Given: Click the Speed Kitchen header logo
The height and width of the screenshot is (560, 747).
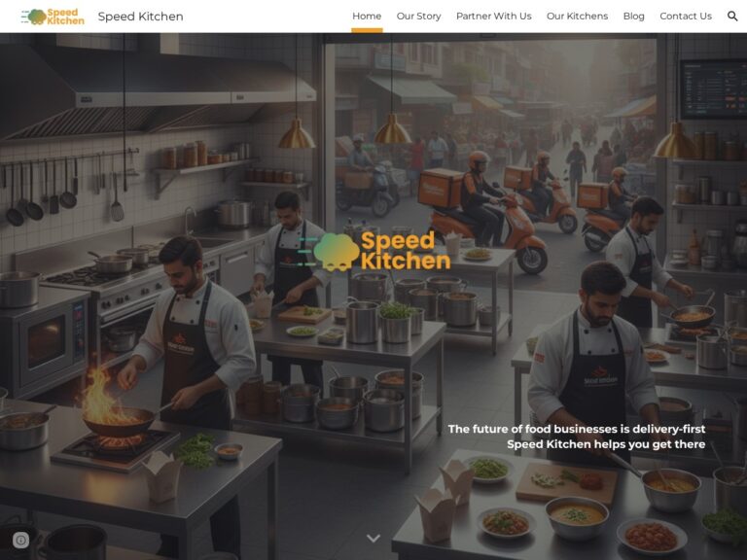Looking at the screenshot, I should [53, 17].
